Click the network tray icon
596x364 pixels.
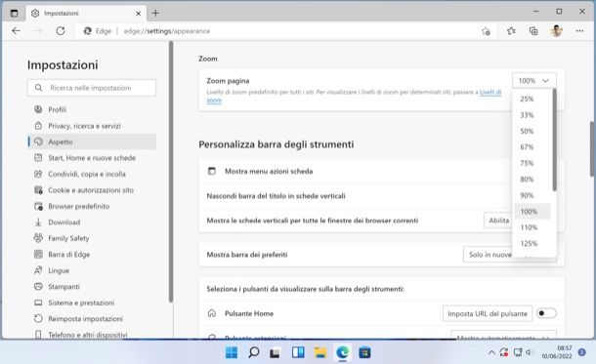517,352
